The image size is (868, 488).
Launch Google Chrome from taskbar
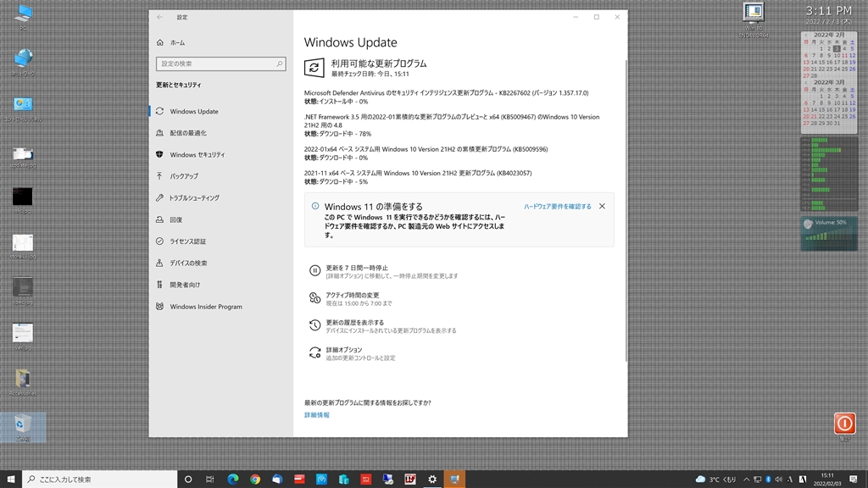point(254,480)
